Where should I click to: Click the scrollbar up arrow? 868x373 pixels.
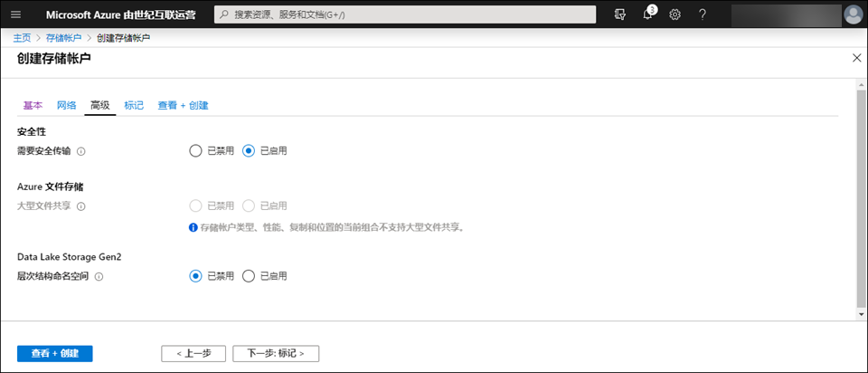pos(861,85)
